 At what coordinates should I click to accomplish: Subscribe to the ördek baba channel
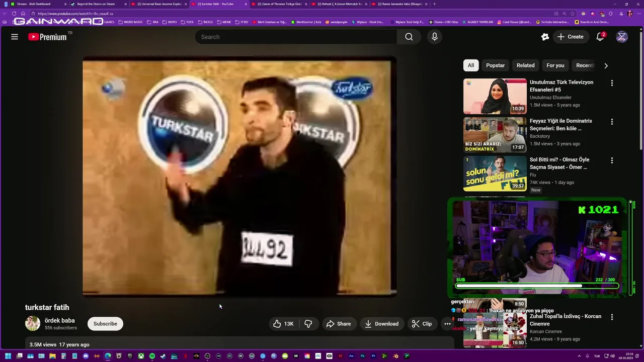[x=105, y=324]
